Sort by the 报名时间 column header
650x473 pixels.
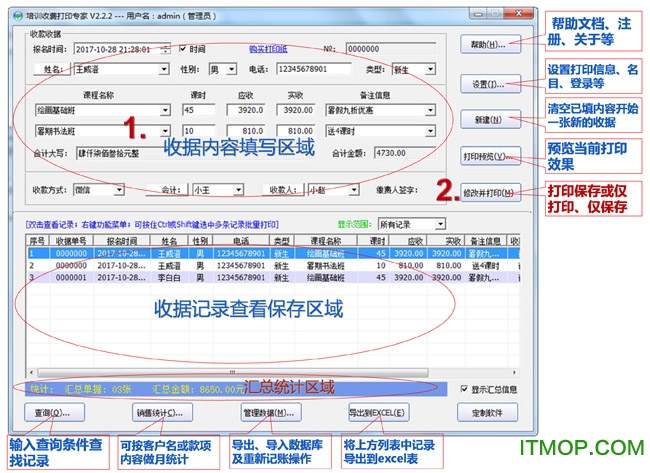(122, 241)
